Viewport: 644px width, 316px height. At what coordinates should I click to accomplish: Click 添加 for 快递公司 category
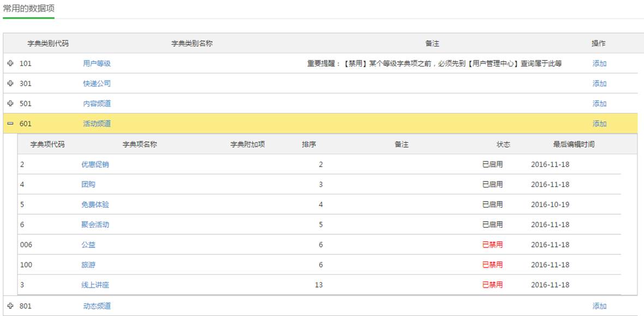click(x=599, y=83)
